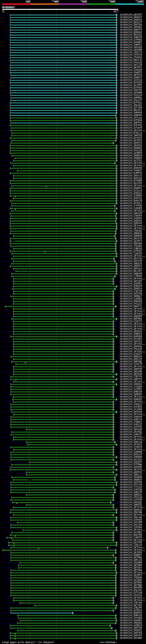Select the UniRef100_C9SXN3 label
Viewport: 146px width, 644px height.
click(x=131, y=527)
